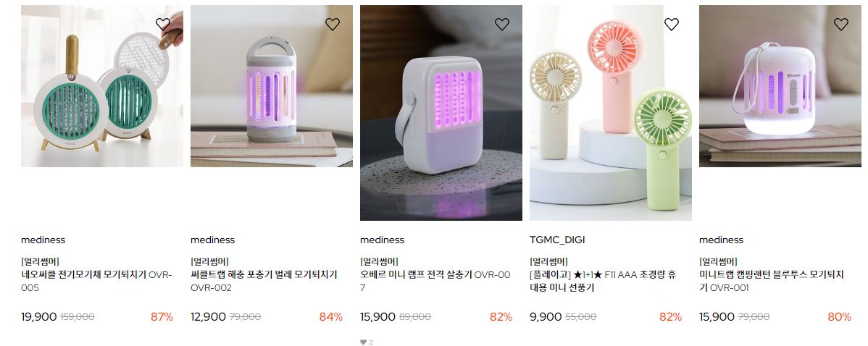868x346 pixels.
Task: Open the F11 AAA 초경량 미니 선풍기 title
Action: (603, 282)
